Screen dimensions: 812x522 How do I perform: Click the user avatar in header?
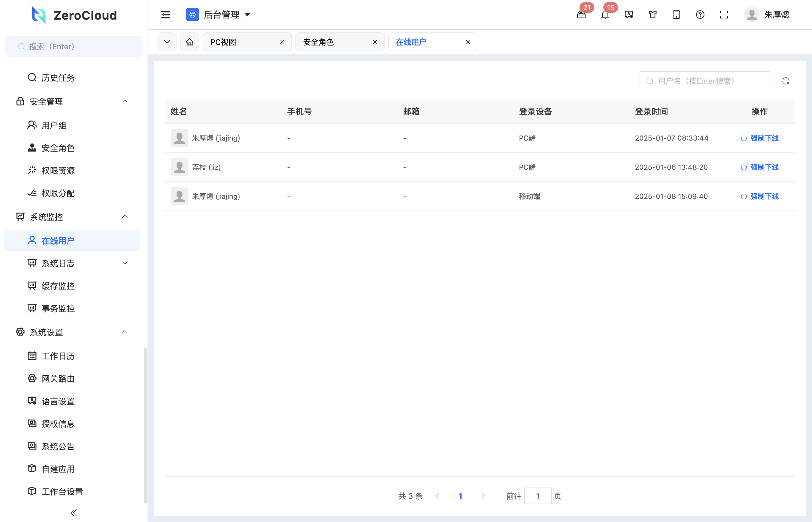751,15
